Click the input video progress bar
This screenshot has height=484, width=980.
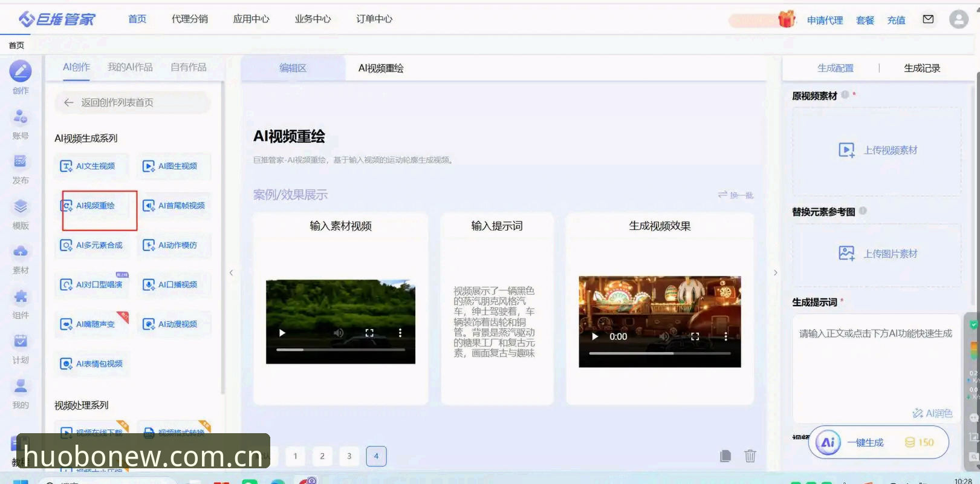[x=340, y=350]
